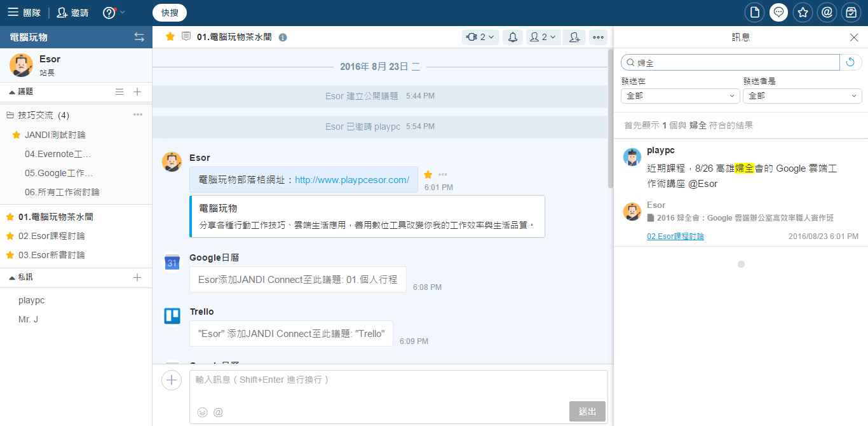868x426 pixels.
Task: Open the 發送在 location dropdown
Action: click(681, 95)
